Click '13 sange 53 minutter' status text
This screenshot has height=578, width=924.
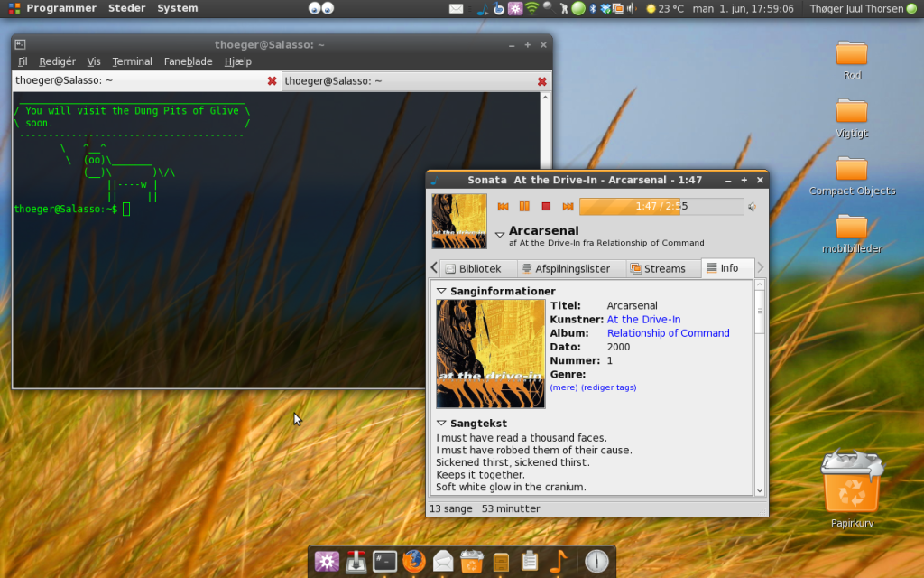(x=485, y=508)
